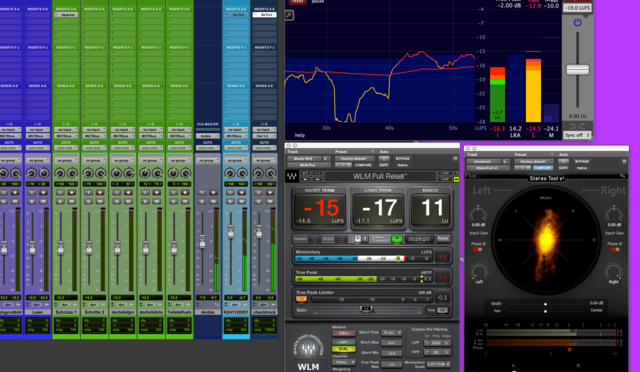Solo the Toiletteflush track
The image size is (640, 372).
tap(173, 201)
